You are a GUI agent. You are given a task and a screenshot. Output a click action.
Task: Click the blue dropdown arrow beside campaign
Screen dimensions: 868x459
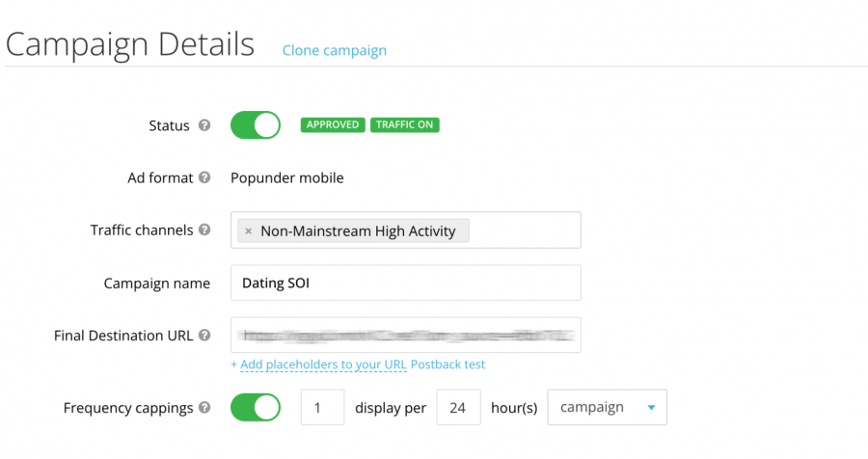(x=652, y=408)
